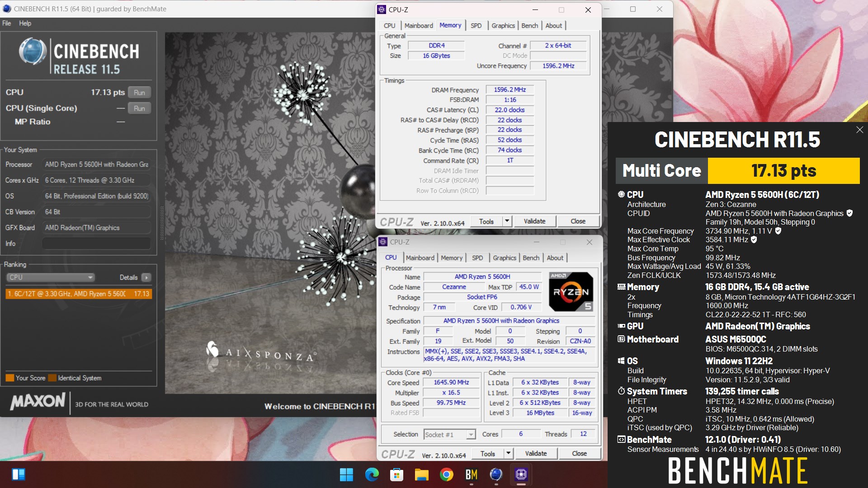
Task: Launch Microsoft Edge from taskbar
Action: [372, 474]
